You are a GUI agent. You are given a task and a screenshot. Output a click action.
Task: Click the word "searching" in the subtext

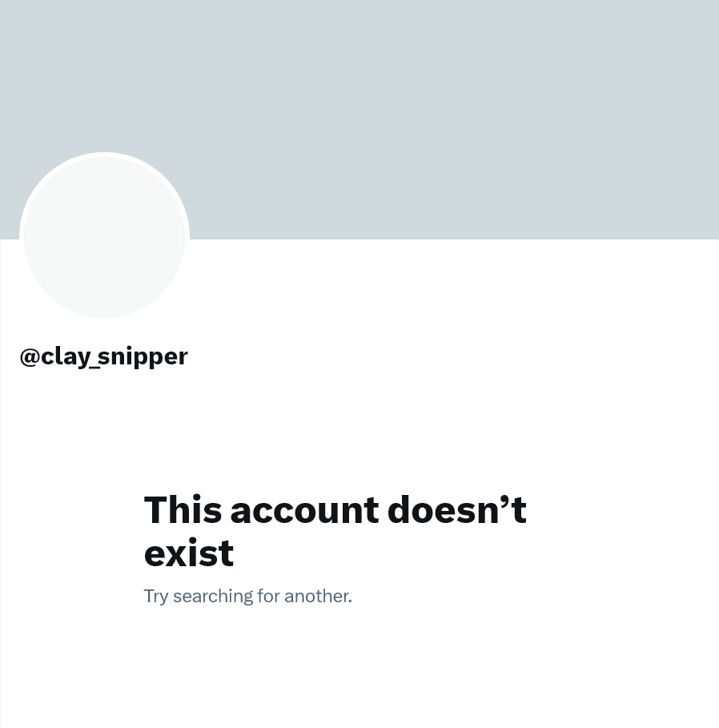(x=213, y=597)
